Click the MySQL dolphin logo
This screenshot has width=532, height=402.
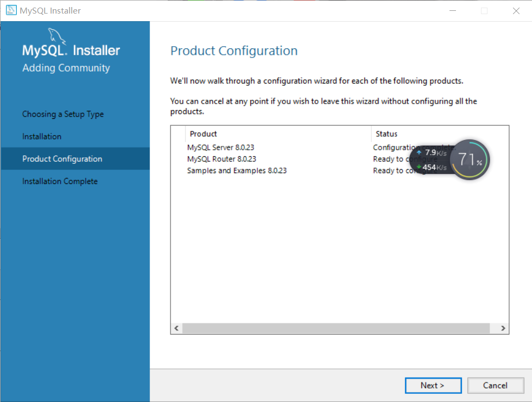coord(58,37)
